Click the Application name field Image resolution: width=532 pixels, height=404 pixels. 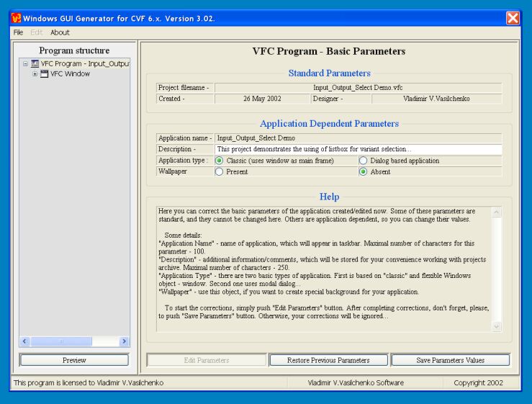click(359, 138)
